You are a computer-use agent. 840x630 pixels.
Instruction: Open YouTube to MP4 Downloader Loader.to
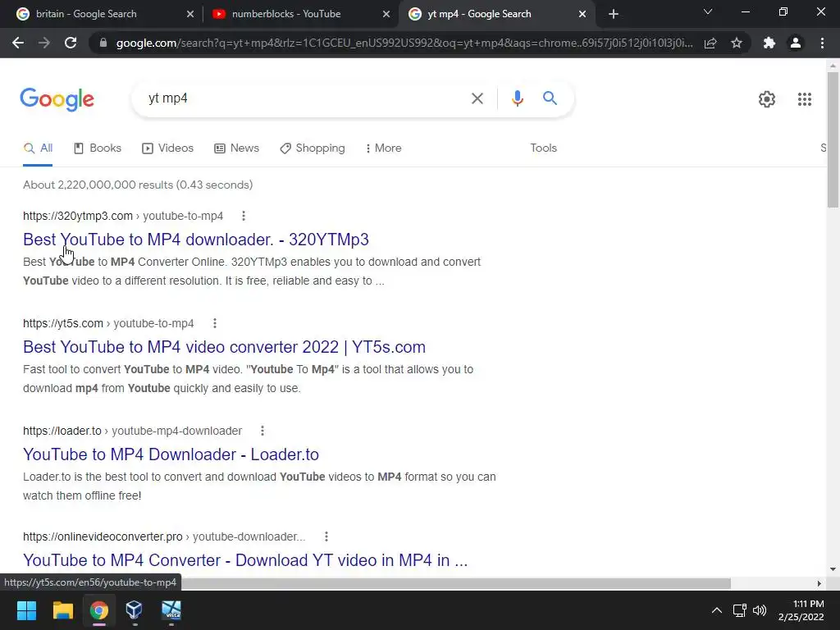171,454
